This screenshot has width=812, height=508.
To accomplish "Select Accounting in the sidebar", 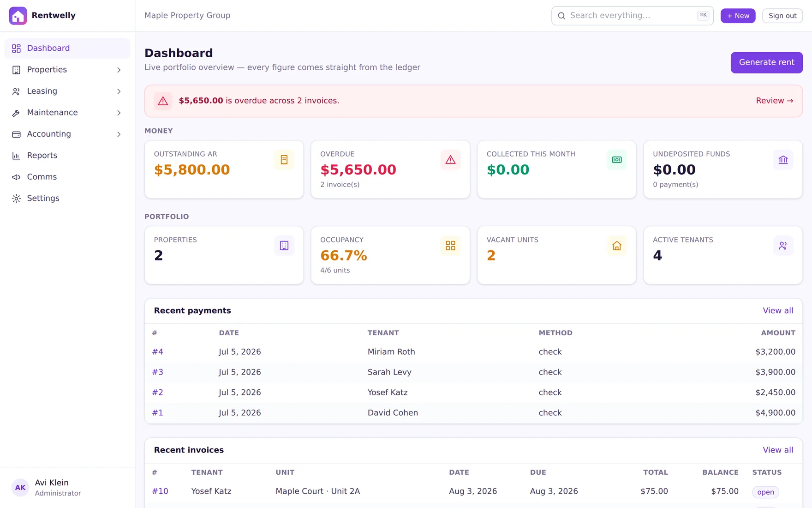I will [67, 134].
